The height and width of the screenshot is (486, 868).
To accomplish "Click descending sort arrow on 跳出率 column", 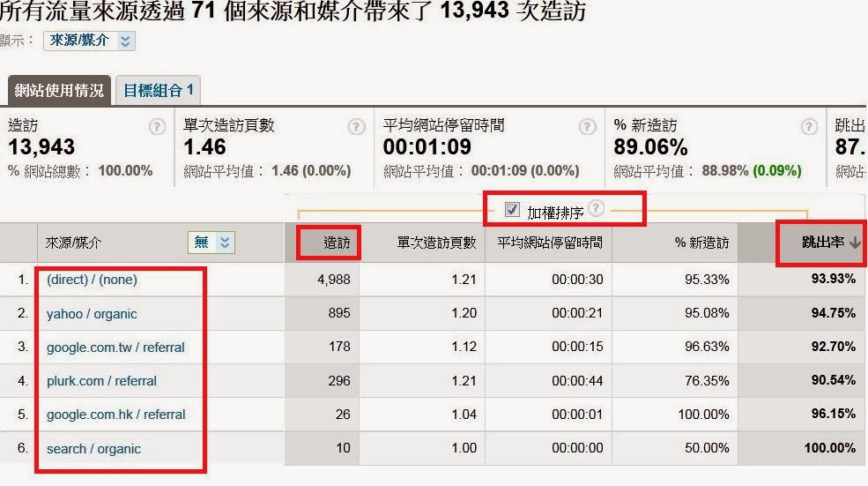I will click(x=856, y=243).
